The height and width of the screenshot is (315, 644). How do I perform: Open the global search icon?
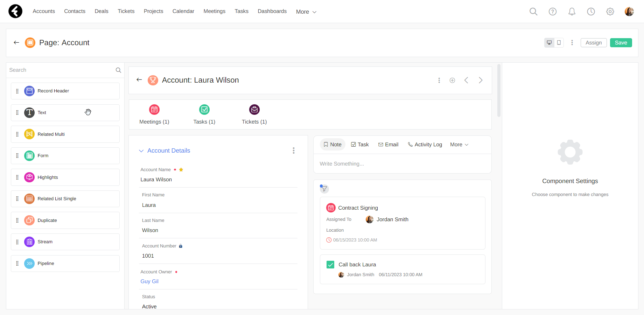tap(533, 12)
